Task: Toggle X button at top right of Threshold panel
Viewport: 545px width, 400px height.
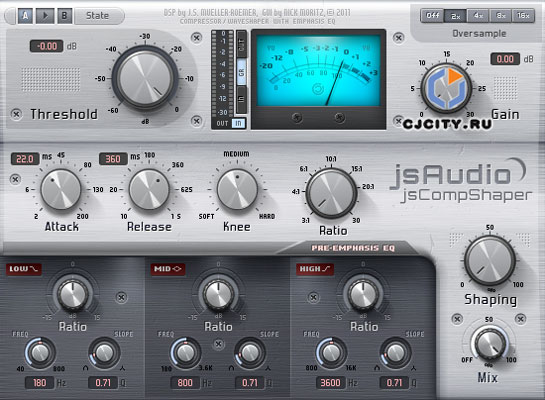Action: [197, 38]
